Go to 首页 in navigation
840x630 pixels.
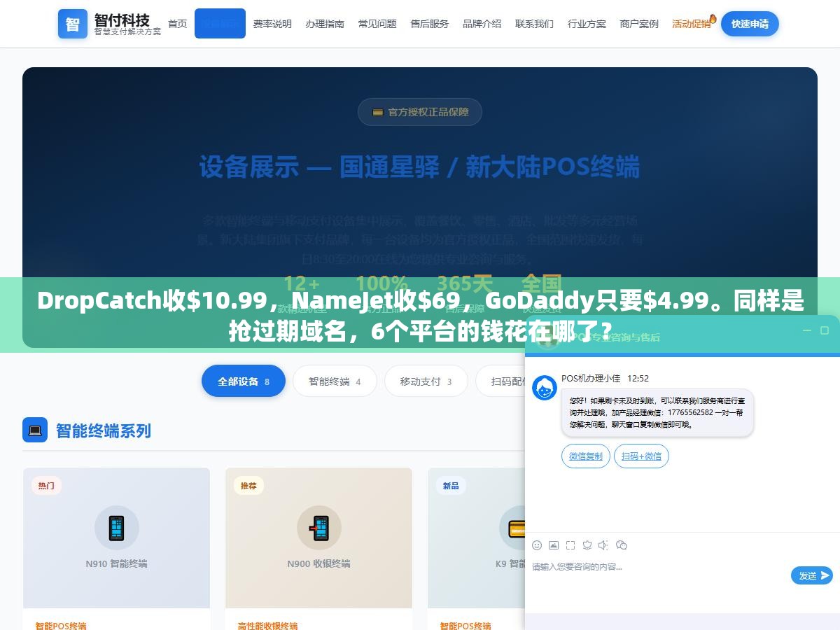point(178,23)
